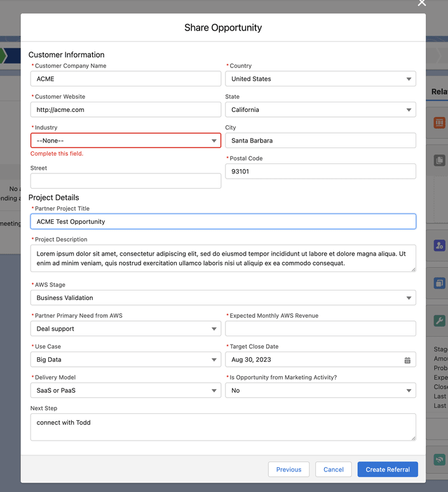The width and height of the screenshot is (448, 492).
Task: Open the Country dropdown
Action: 320,79
